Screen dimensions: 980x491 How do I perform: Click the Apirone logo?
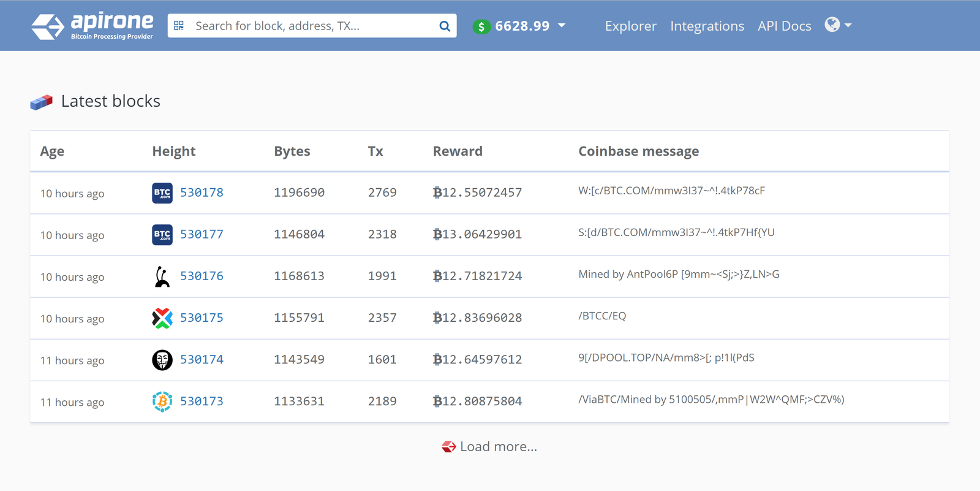(92, 26)
